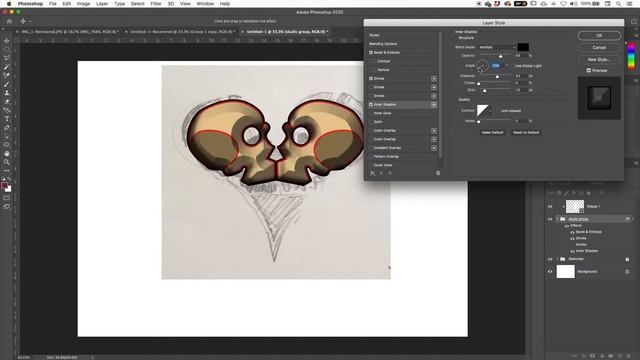Enable the Inner Glow checkbox
Screen dimensions: 640x360
coord(371,113)
